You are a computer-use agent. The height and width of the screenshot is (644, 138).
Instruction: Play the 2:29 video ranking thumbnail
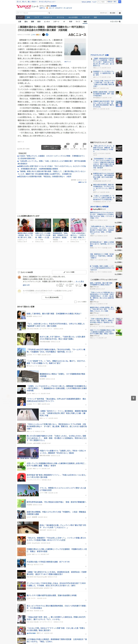pos(119,148)
